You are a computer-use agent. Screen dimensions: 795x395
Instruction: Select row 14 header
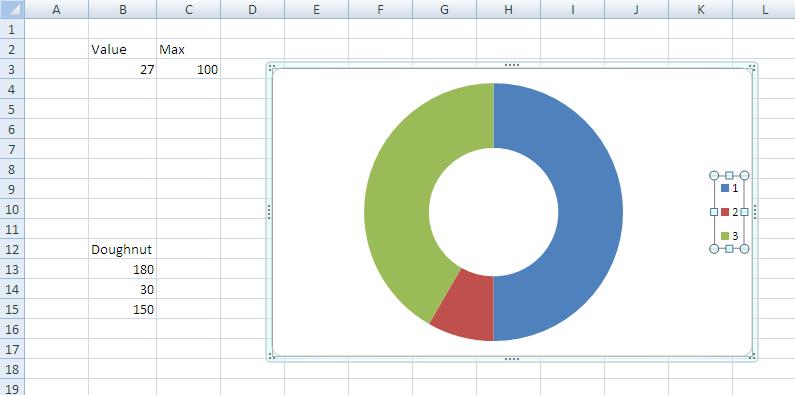(x=12, y=289)
